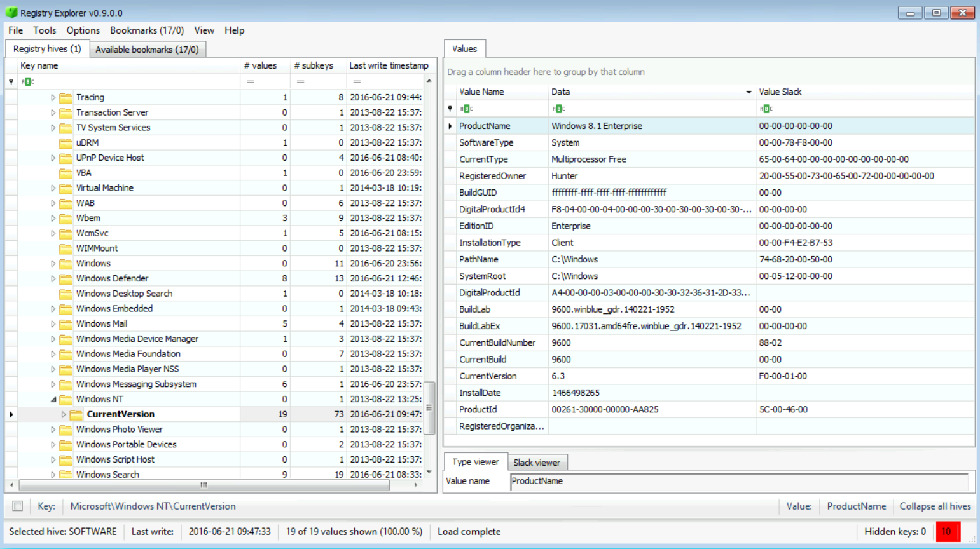
Task: Click the Value name text field
Action: [739, 482]
